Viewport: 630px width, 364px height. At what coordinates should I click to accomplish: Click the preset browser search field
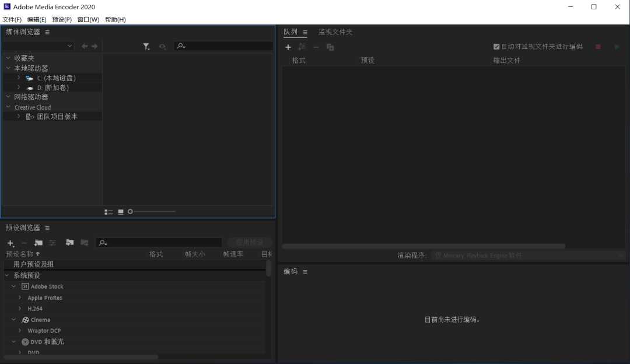[159, 243]
